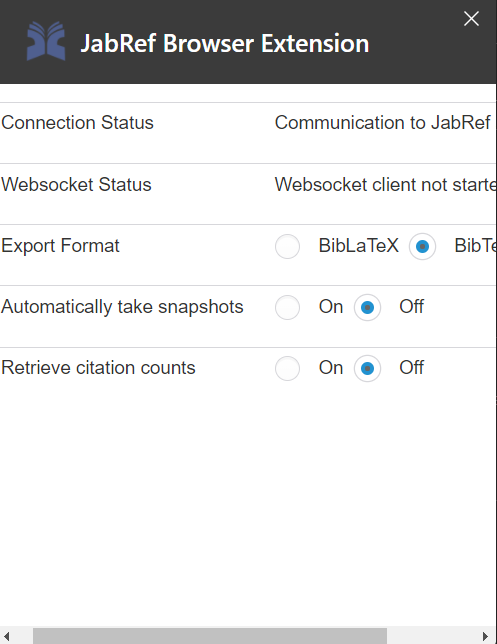This screenshot has height=644, width=497.
Task: Select the BibTeX export format radio button
Action: [x=422, y=246]
